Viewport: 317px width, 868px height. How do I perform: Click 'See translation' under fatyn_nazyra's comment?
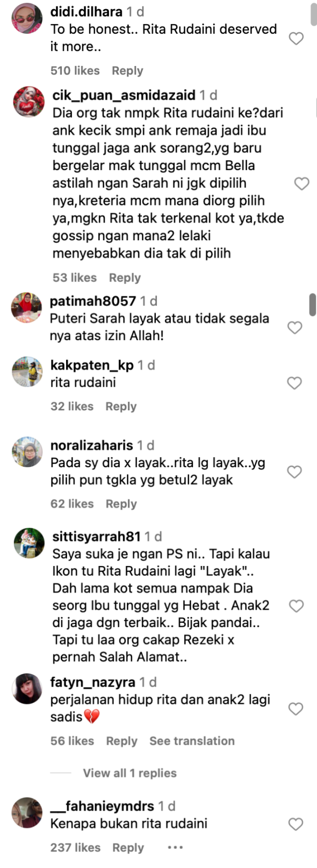192,741
